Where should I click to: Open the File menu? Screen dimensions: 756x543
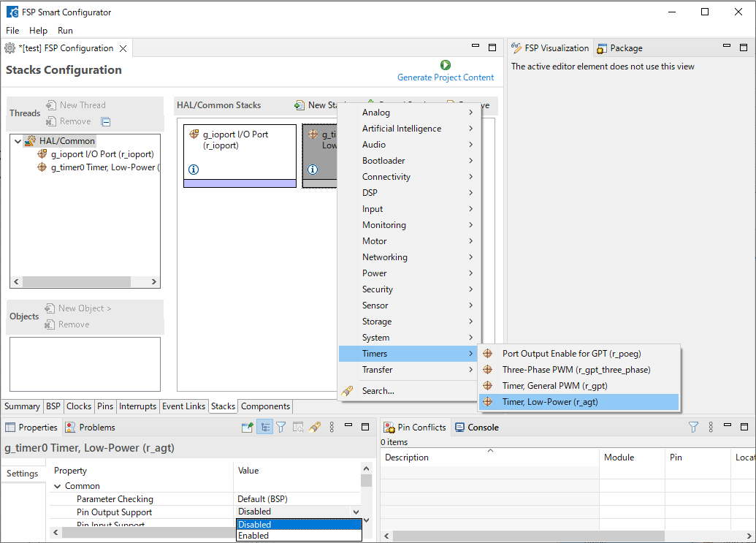pyautogui.click(x=12, y=31)
